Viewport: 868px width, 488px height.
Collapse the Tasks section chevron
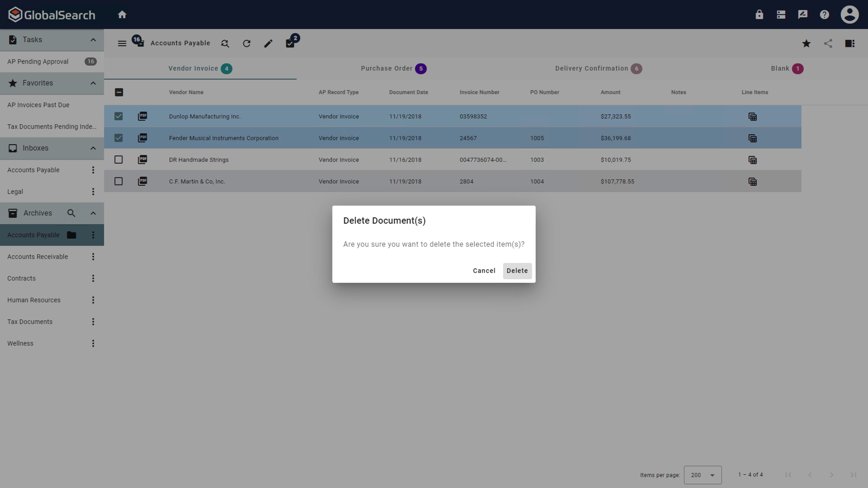click(93, 40)
